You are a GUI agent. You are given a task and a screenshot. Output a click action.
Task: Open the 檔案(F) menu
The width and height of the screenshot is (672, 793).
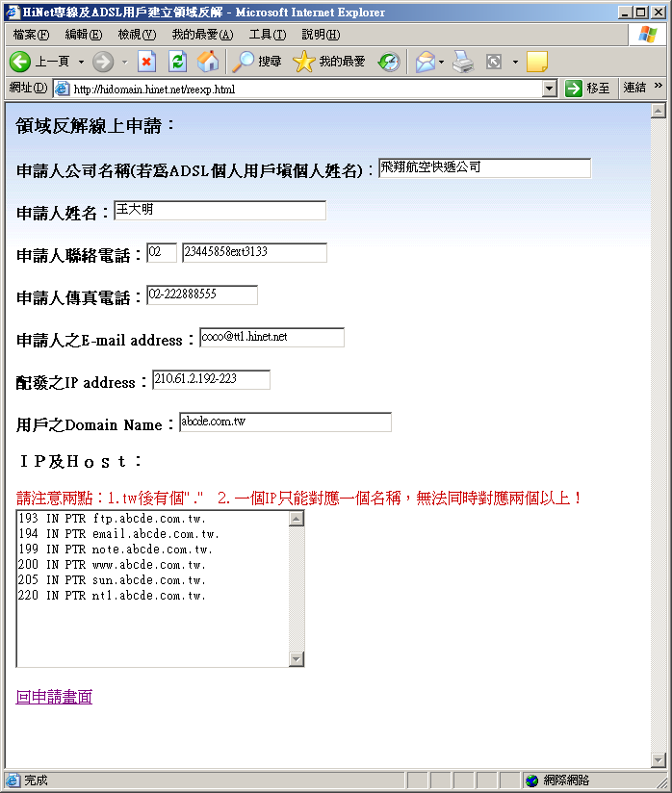click(x=31, y=35)
